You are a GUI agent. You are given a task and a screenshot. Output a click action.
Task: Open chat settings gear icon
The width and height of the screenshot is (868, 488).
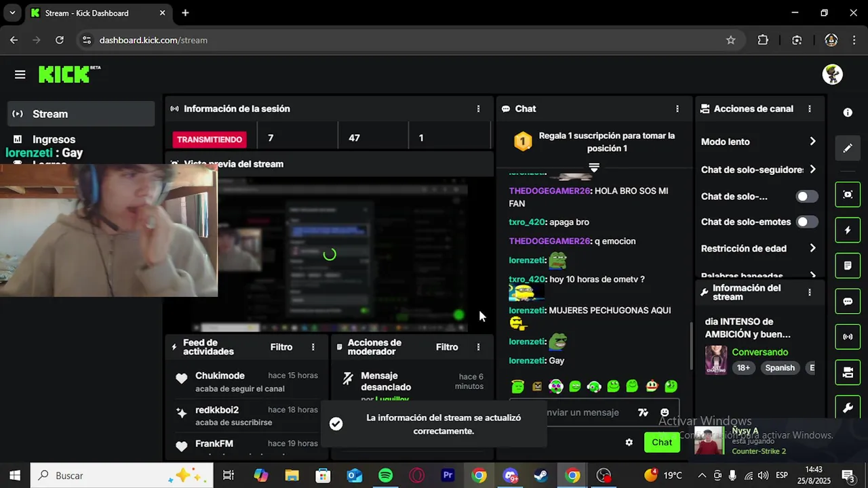(x=629, y=443)
